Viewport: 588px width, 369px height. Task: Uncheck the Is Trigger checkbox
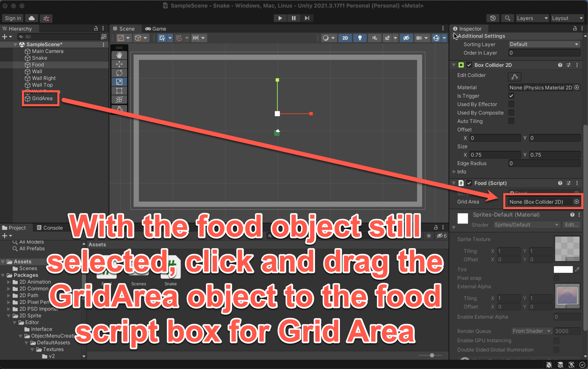pos(511,96)
